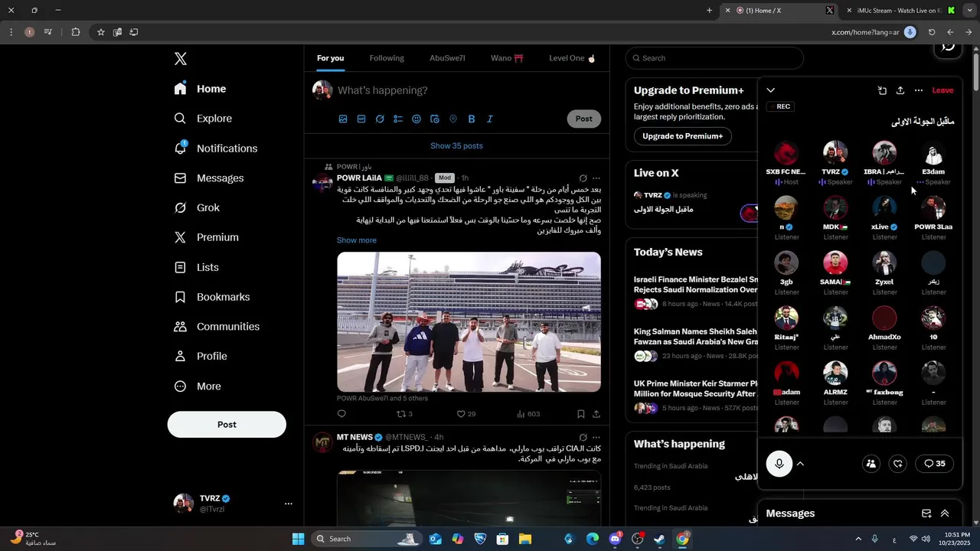Screen dimensions: 980x551
Task: Open the Space comments showing 35
Action: click(x=935, y=464)
